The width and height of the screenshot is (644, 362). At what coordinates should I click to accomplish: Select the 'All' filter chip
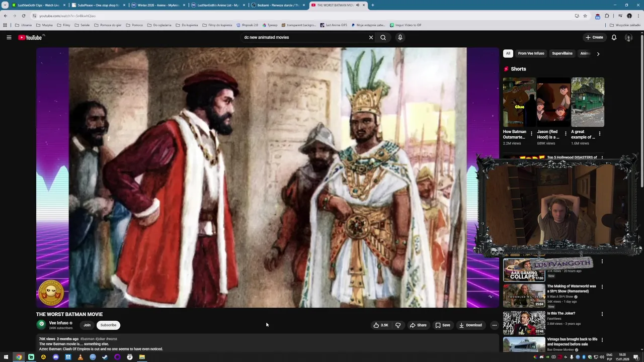[x=508, y=53]
